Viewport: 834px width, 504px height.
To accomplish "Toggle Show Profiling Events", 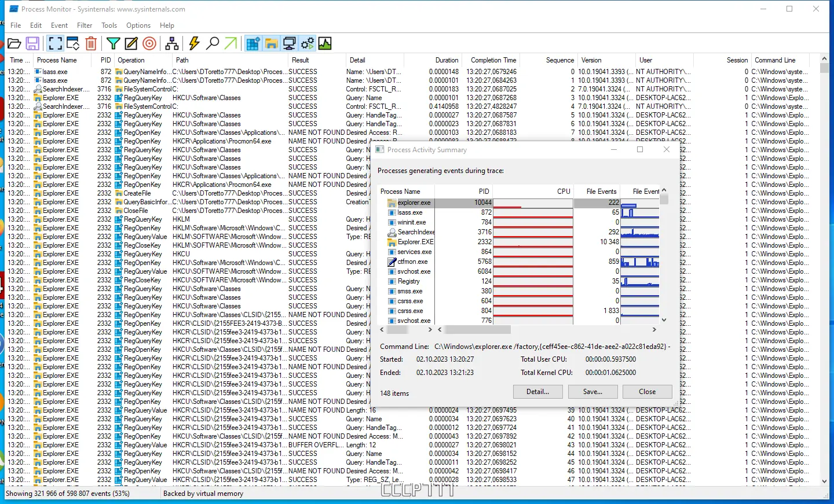I will [325, 43].
